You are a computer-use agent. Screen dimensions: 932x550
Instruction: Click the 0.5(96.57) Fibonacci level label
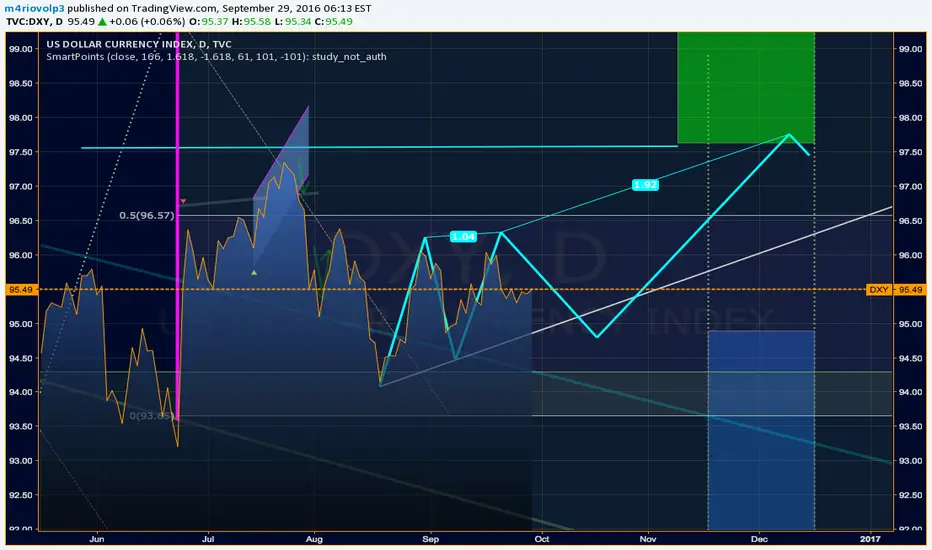(147, 215)
